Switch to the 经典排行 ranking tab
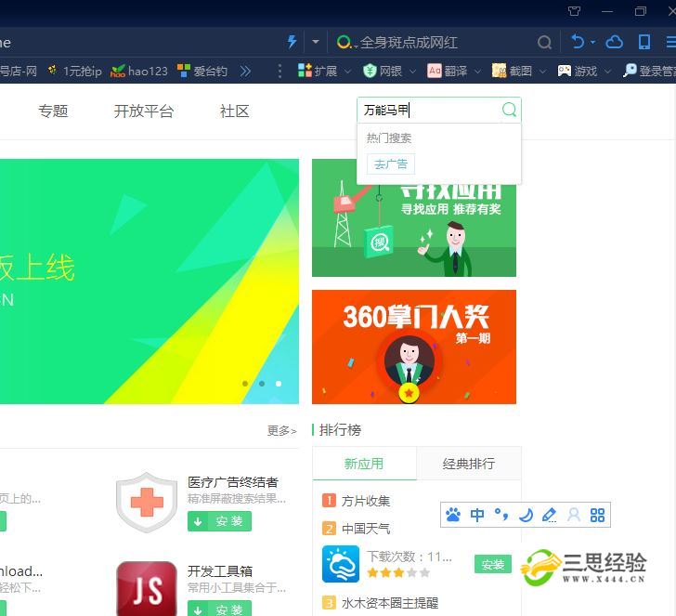Screen dimensions: 676x616 point(469,464)
